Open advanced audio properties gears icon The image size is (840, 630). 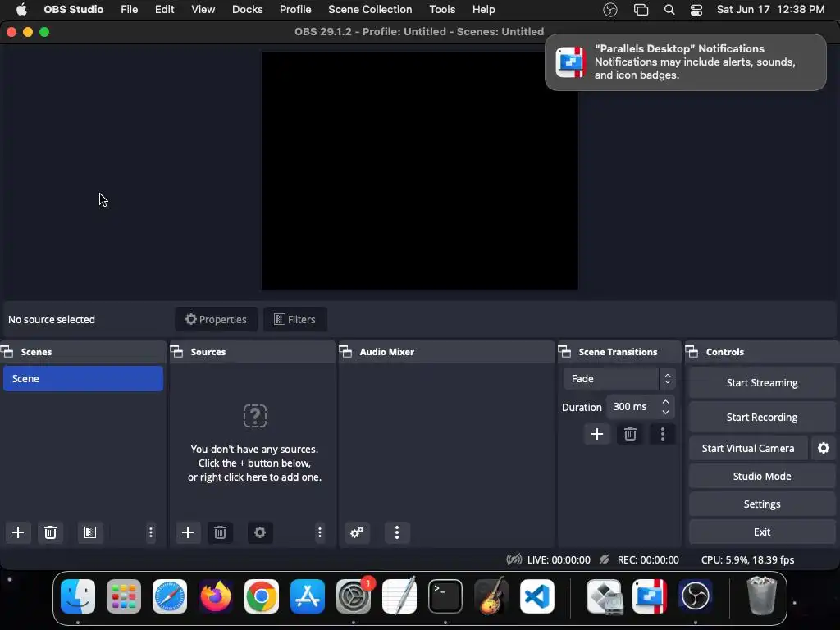(357, 532)
